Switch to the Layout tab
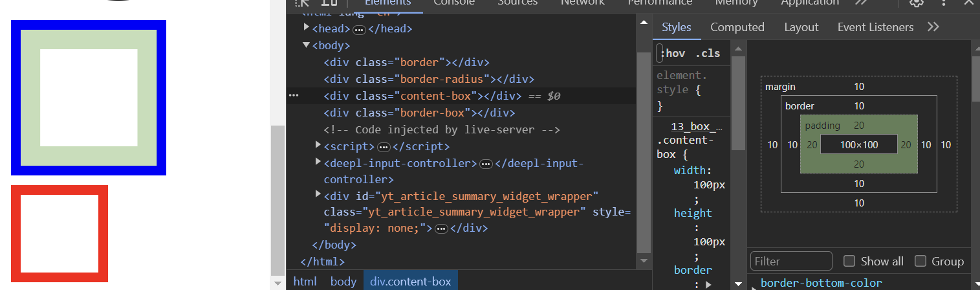 (x=801, y=27)
